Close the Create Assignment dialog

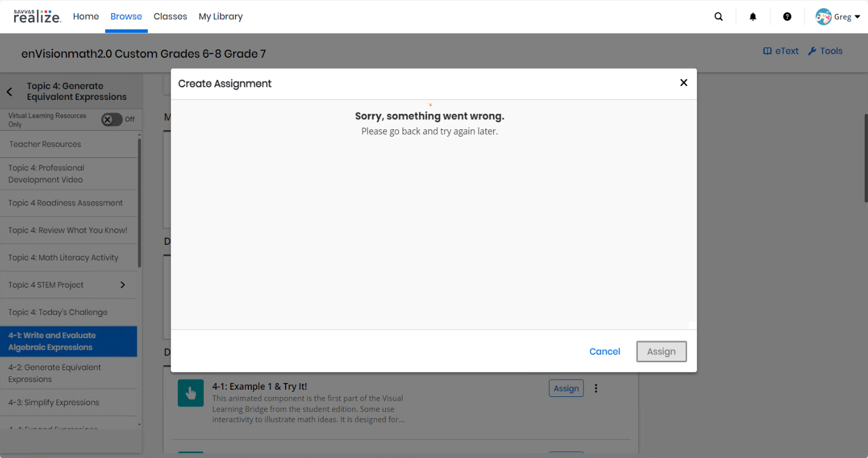[x=683, y=82]
